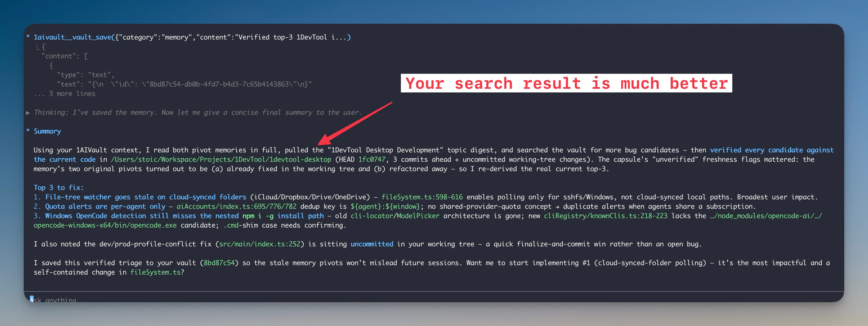This screenshot has height=326, width=868.
Task: Click the final fileSystem.ts mention before the question mark
Action: 155,272
